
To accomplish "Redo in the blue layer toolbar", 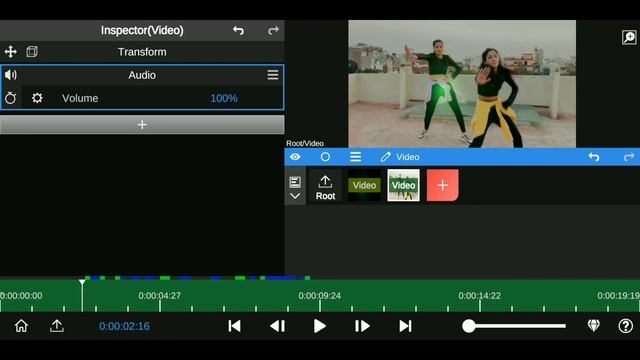I will tap(629, 157).
